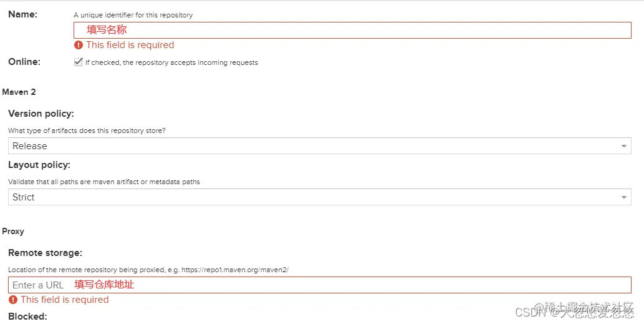644x324 pixels.
Task: Click the required message under Remote storage field
Action: click(x=65, y=300)
